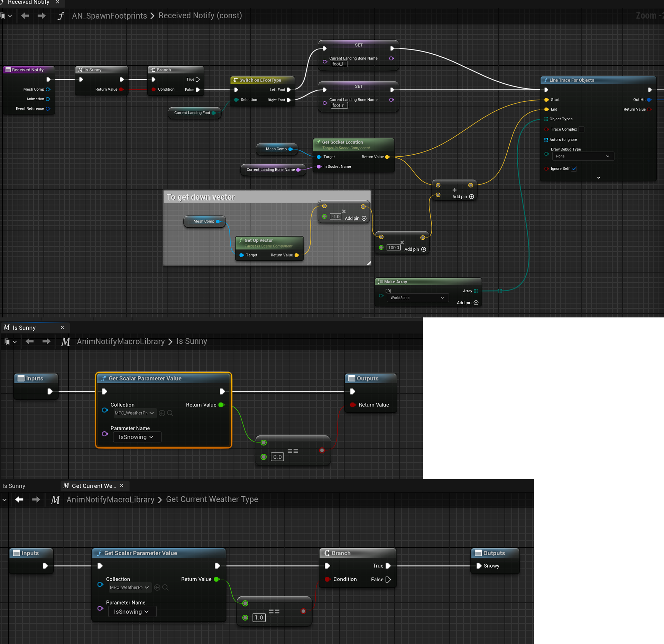The width and height of the screenshot is (664, 644).
Task: Click Actors to Ignore array pin
Action: (x=546, y=140)
